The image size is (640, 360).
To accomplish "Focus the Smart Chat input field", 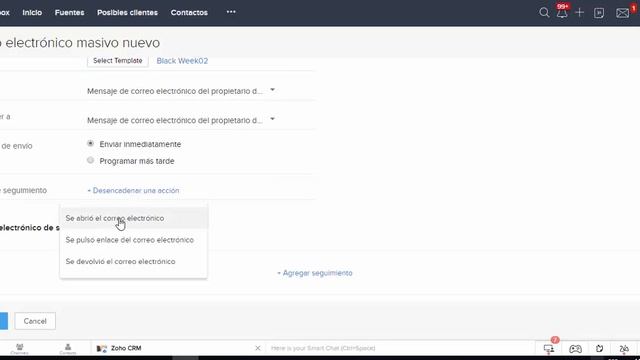I will click(x=400, y=348).
